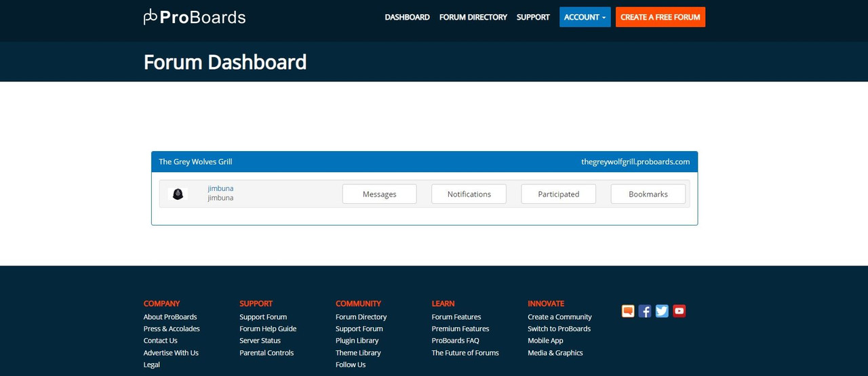Open Parental Controls footer link

point(267,353)
